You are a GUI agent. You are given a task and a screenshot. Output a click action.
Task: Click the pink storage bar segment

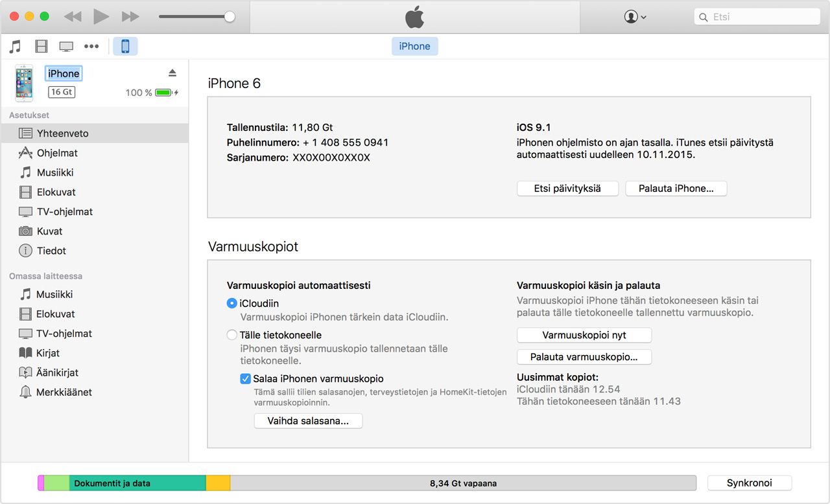coord(41,483)
